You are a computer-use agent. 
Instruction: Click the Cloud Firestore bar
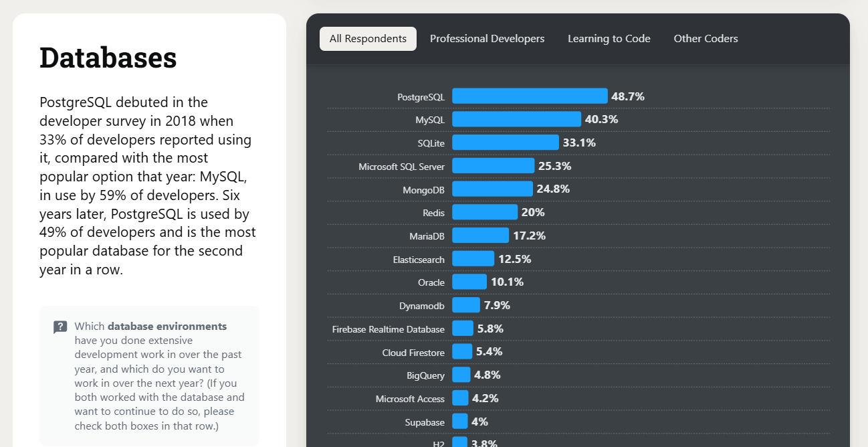[x=461, y=351]
